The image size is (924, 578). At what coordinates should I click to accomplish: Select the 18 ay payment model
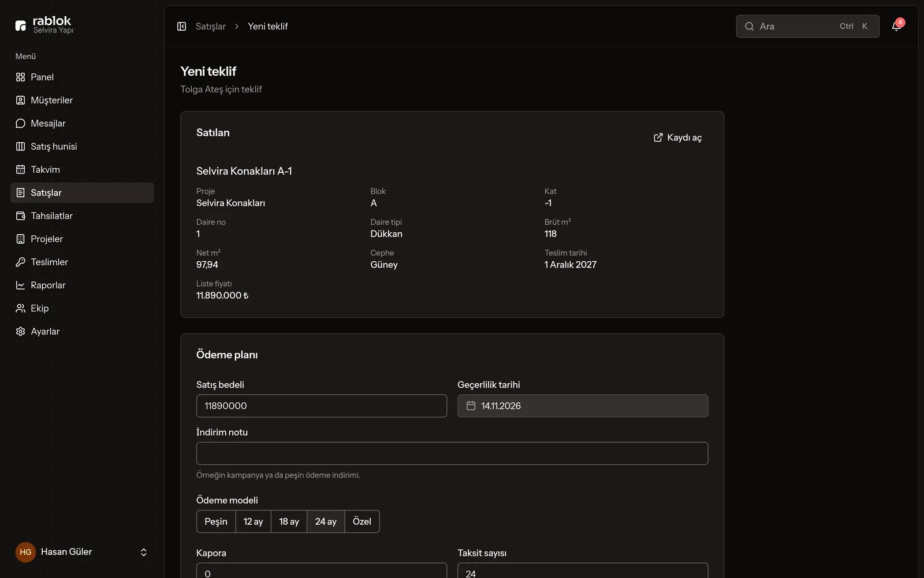point(289,521)
